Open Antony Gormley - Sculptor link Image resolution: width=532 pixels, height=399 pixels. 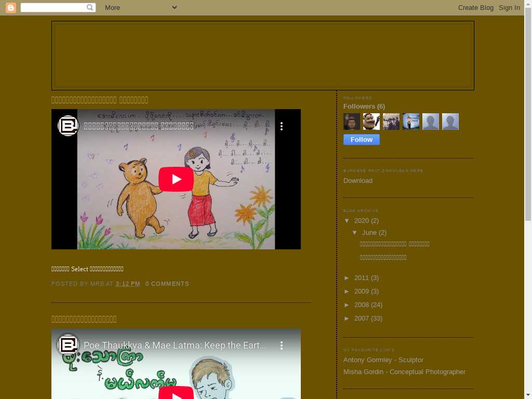point(383,360)
